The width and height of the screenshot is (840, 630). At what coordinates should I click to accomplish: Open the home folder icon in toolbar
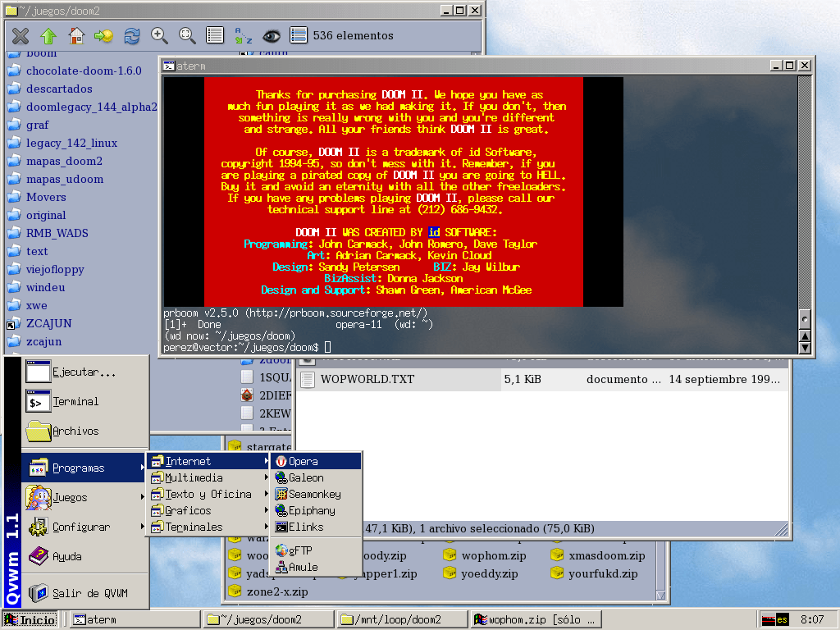point(76,36)
